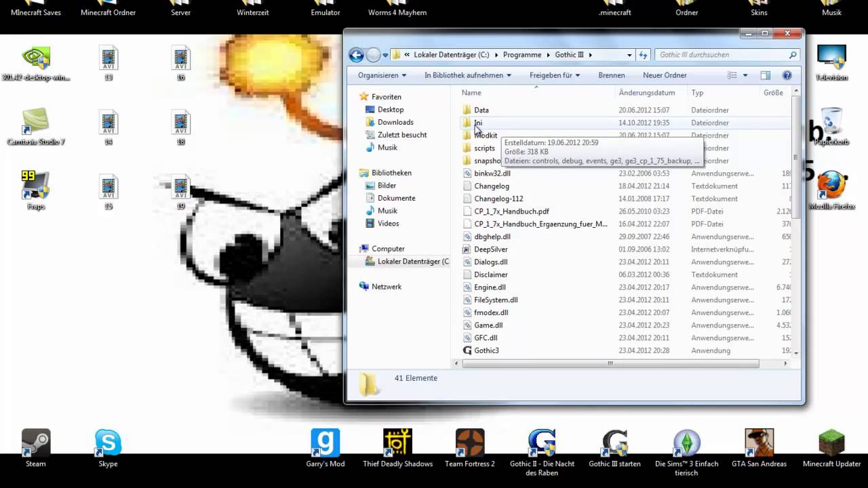The height and width of the screenshot is (488, 868).
Task: Toggle the preview pane
Action: [x=765, y=75]
